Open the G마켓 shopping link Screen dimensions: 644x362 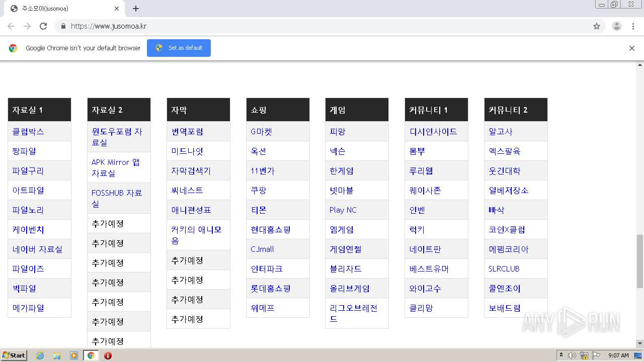261,131
